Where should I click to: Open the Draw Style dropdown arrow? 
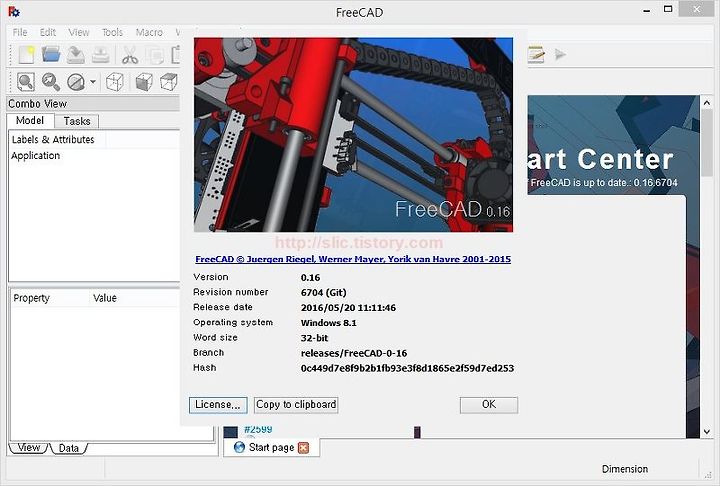tap(93, 82)
